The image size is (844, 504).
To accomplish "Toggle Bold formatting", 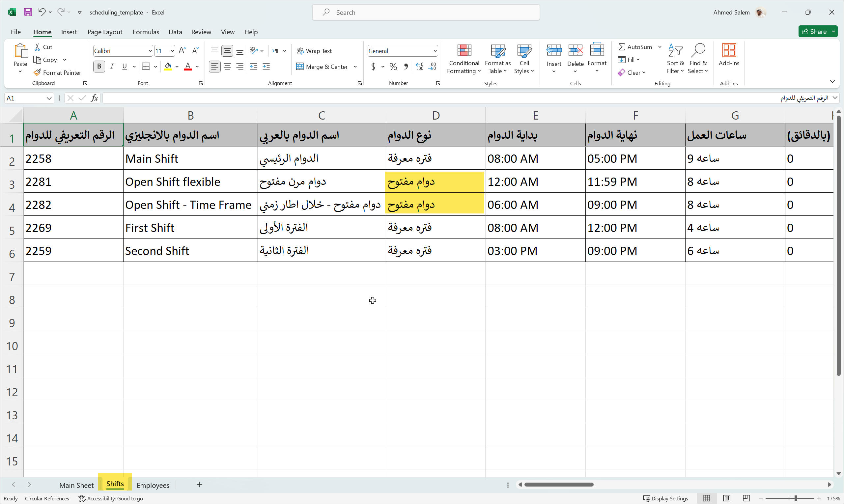I will (99, 67).
